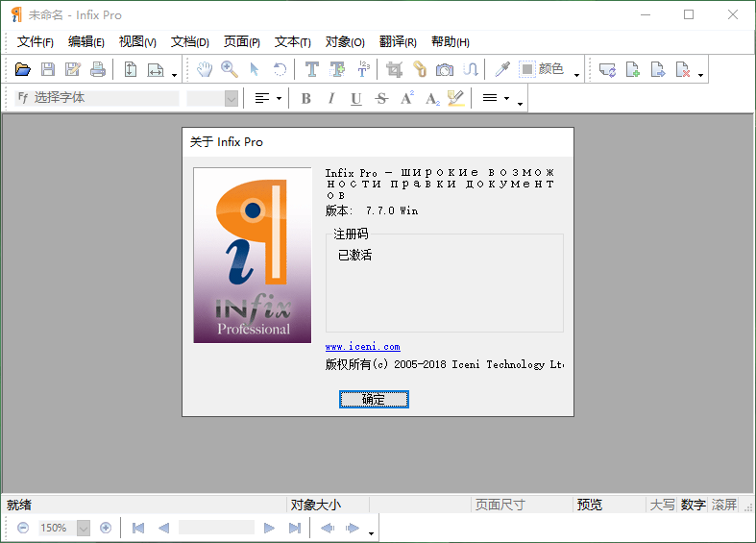Click the Print icon
The image size is (756, 543).
(98, 69)
